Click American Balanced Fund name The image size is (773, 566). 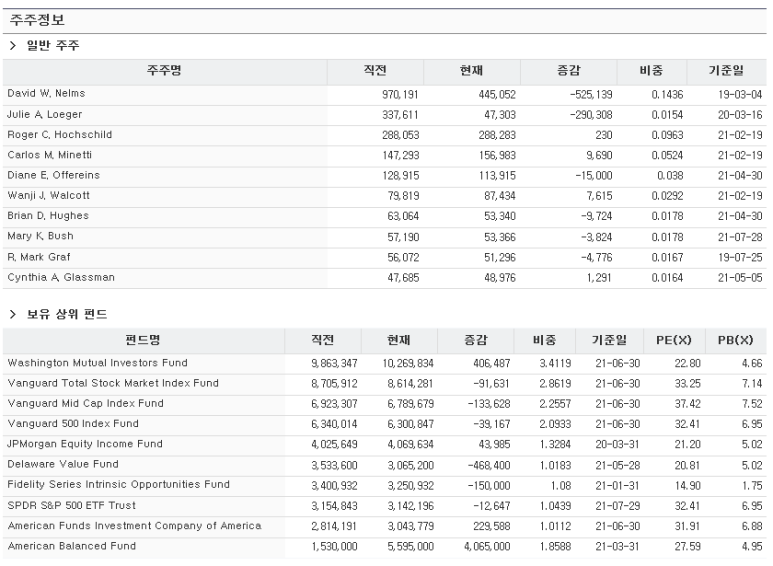coord(71,546)
